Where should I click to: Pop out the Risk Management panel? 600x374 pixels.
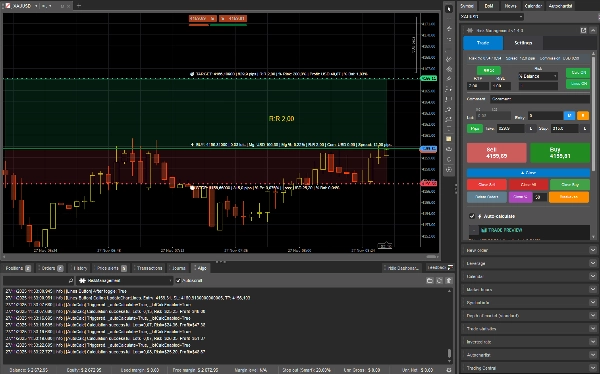click(x=583, y=30)
